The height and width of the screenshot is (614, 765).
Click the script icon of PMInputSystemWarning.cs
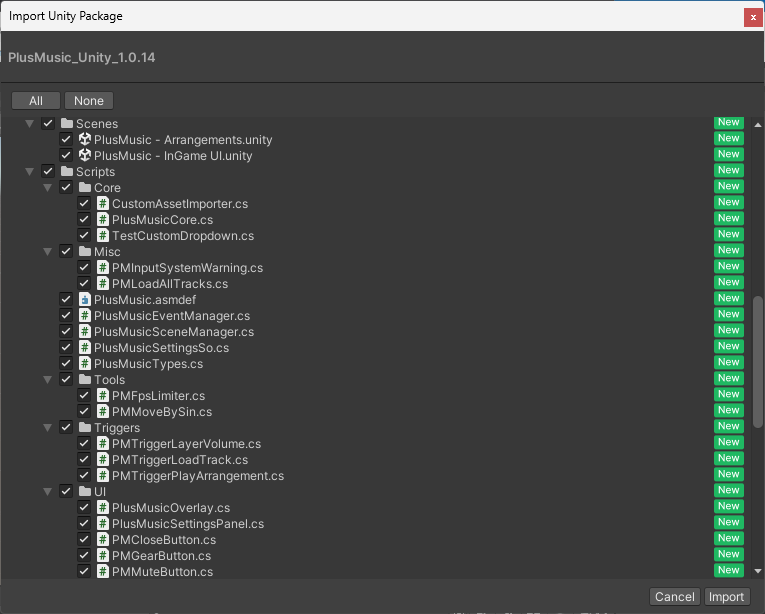coord(102,267)
